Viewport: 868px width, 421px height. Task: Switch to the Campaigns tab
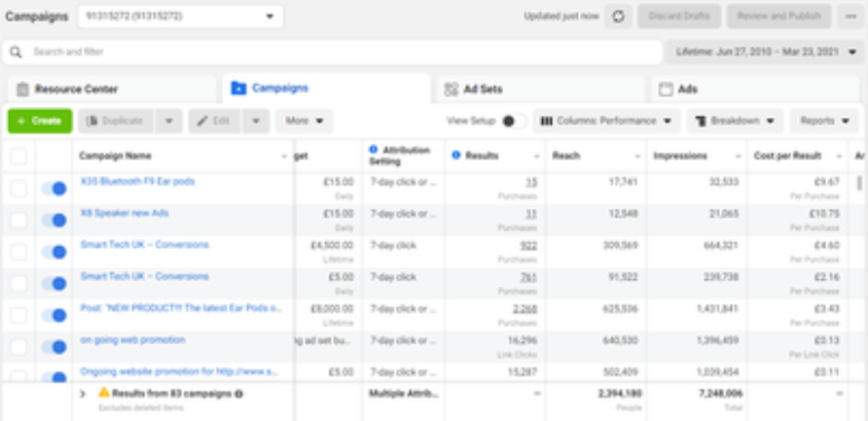pos(279,88)
